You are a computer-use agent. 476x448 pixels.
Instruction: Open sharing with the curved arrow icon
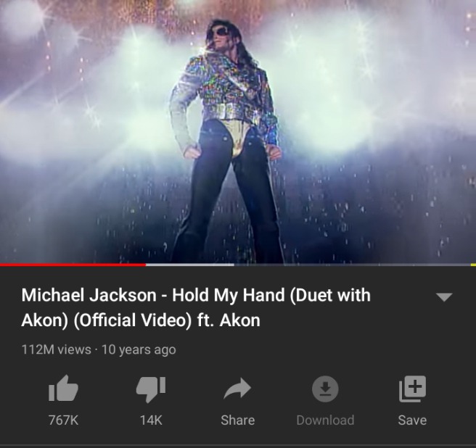[x=237, y=389]
